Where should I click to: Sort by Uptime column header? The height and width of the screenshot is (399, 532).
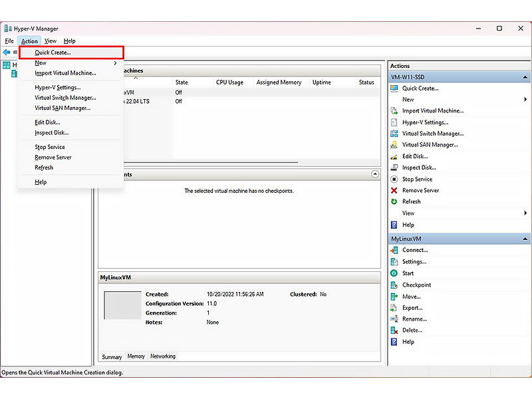click(x=332, y=82)
